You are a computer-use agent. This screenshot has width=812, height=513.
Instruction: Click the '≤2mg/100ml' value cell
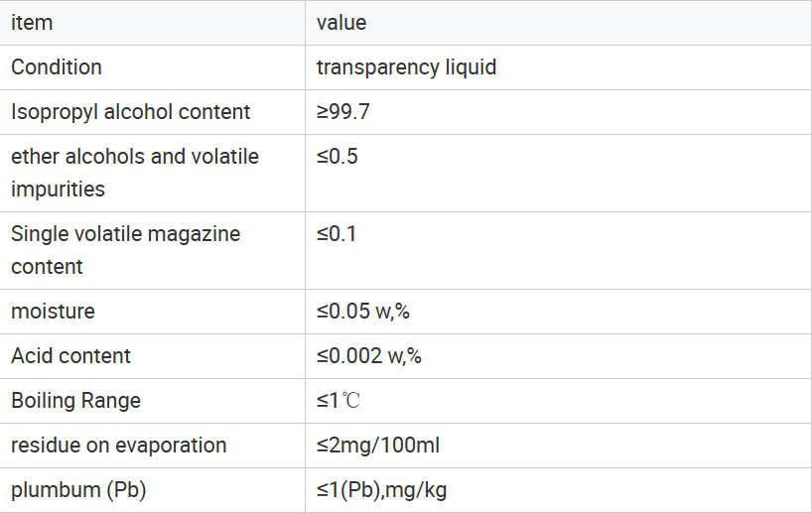pyautogui.click(x=378, y=446)
